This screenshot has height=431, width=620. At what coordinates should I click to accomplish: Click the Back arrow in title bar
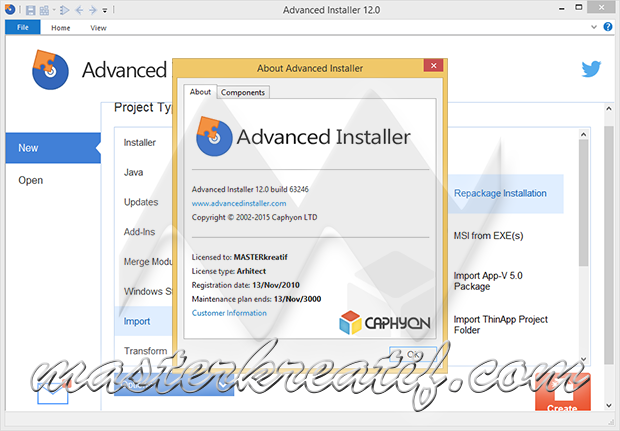click(x=79, y=10)
